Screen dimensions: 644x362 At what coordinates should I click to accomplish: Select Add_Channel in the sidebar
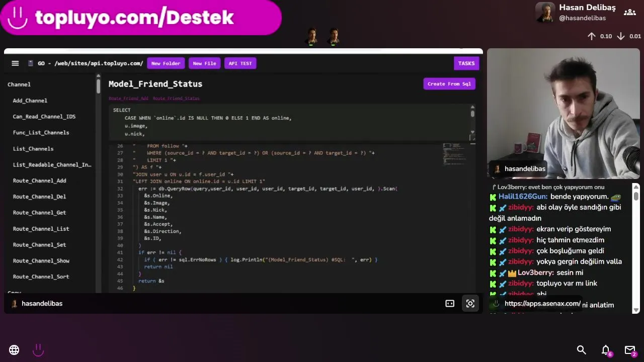point(30,101)
